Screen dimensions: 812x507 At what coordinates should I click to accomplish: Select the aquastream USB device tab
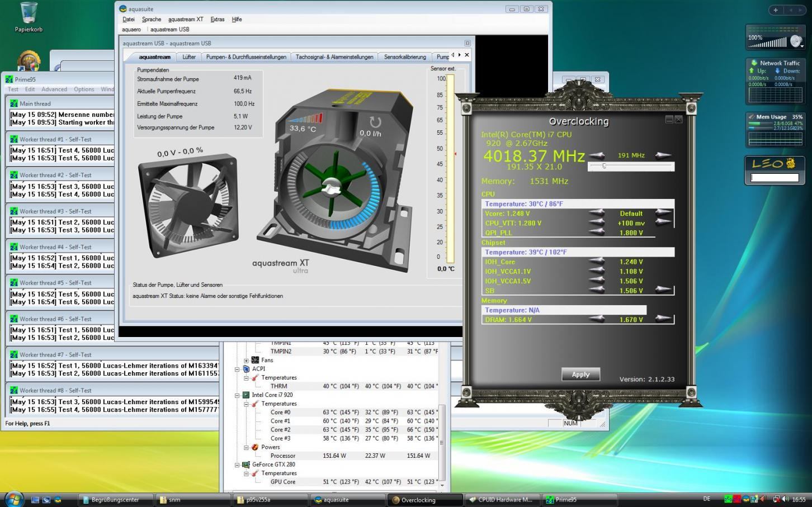tap(169, 30)
